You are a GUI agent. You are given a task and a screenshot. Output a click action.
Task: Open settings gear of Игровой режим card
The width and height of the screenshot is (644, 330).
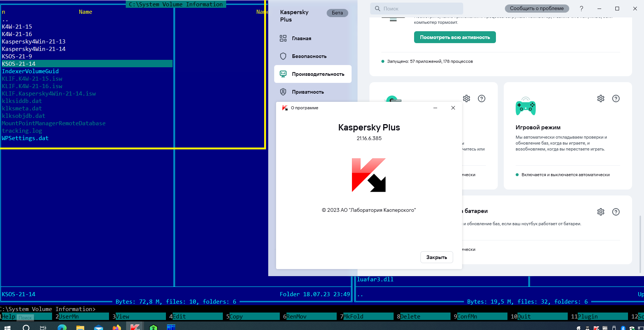click(x=601, y=98)
